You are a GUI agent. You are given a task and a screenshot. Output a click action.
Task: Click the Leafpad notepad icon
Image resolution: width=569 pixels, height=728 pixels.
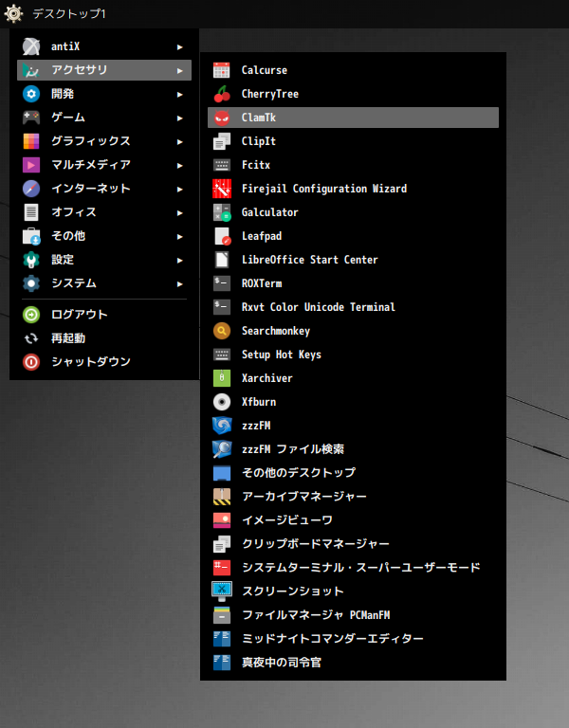coord(222,236)
